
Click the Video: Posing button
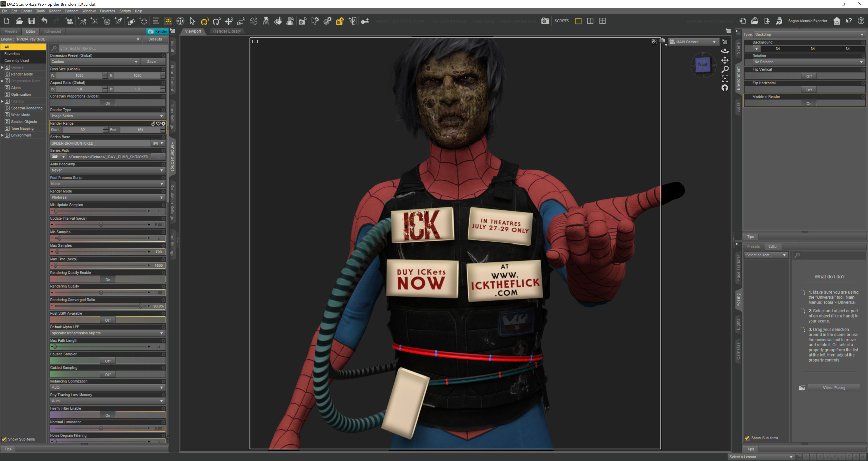(x=834, y=387)
